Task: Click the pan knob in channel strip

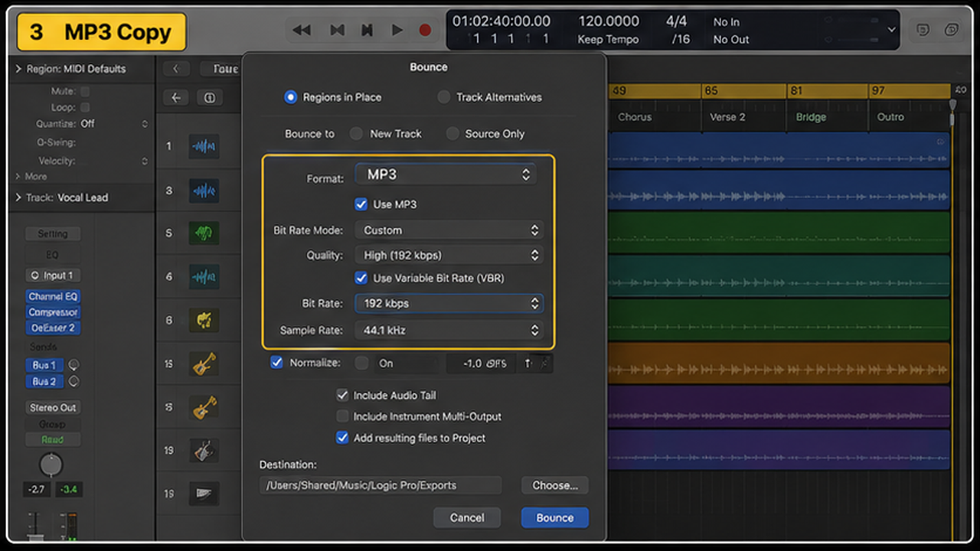Action: point(51,465)
